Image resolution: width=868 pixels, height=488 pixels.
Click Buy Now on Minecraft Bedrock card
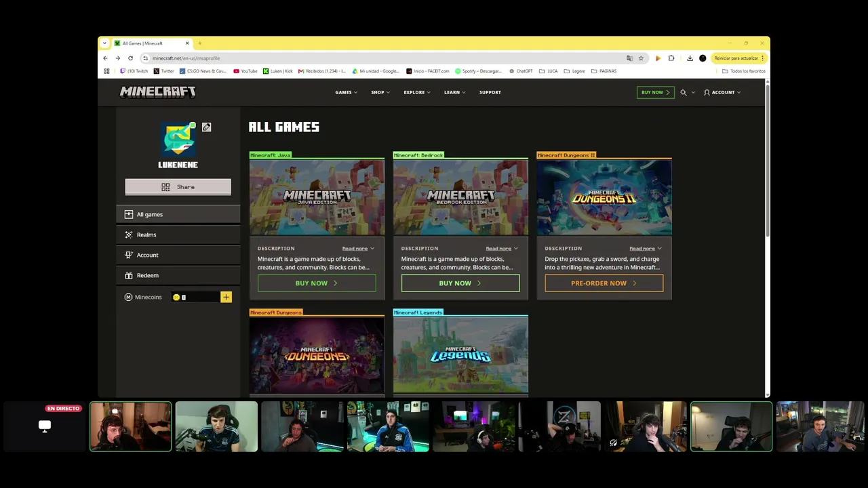tap(460, 283)
